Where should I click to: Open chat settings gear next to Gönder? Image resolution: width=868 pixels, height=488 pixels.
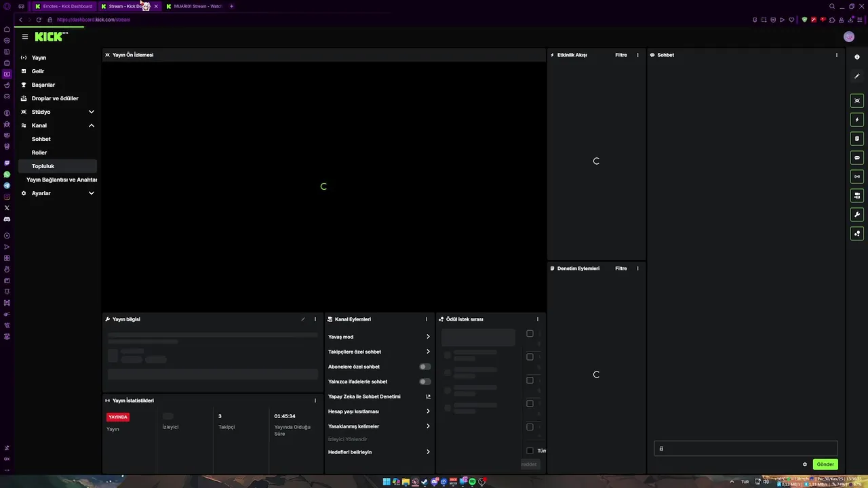[805, 464]
